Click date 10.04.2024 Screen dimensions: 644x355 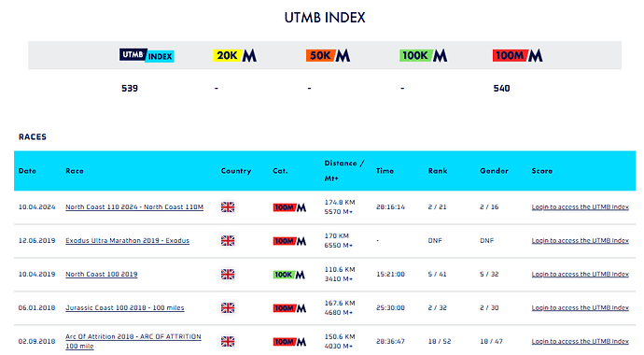click(36, 207)
